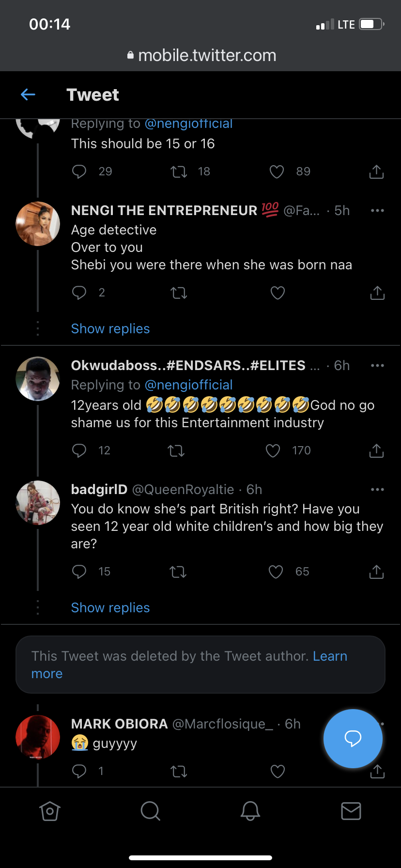Open the Search tab
401x868 pixels.
point(150,811)
